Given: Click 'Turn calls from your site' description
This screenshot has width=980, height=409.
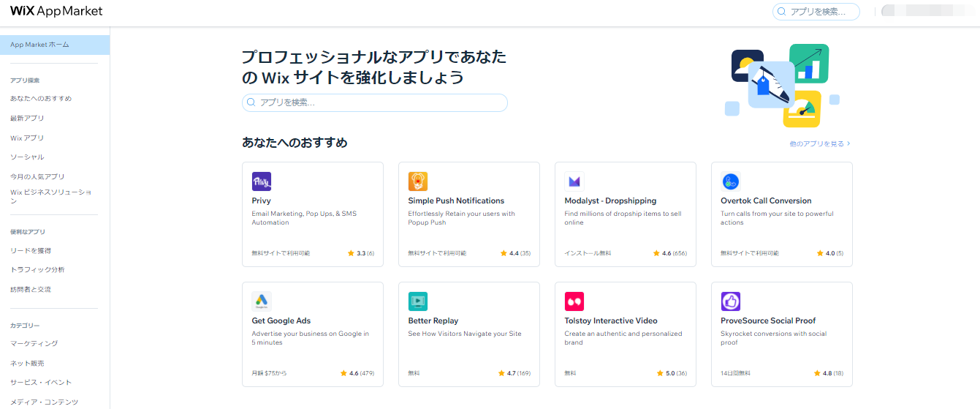Looking at the screenshot, I should [777, 218].
